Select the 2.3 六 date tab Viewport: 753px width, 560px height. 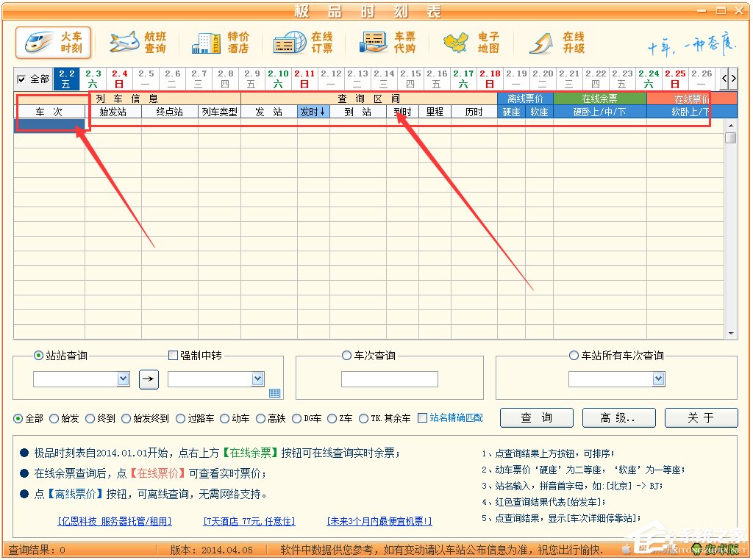pos(93,79)
